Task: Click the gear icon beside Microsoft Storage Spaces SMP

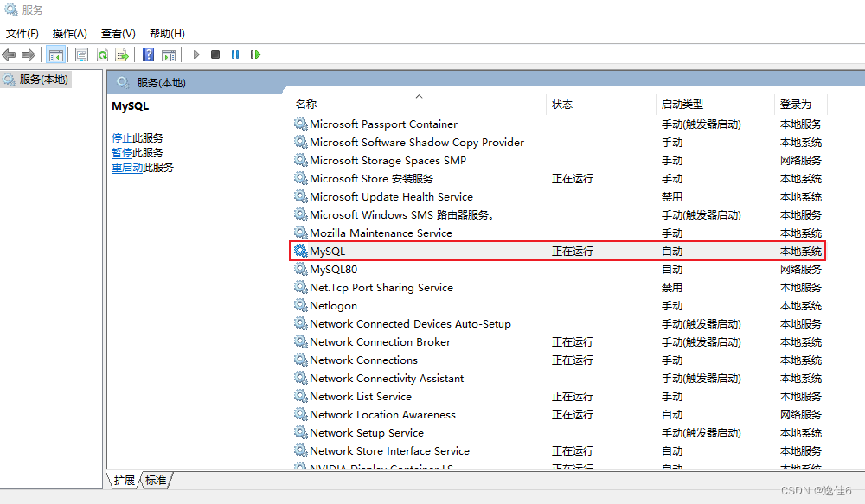Action: tap(301, 161)
